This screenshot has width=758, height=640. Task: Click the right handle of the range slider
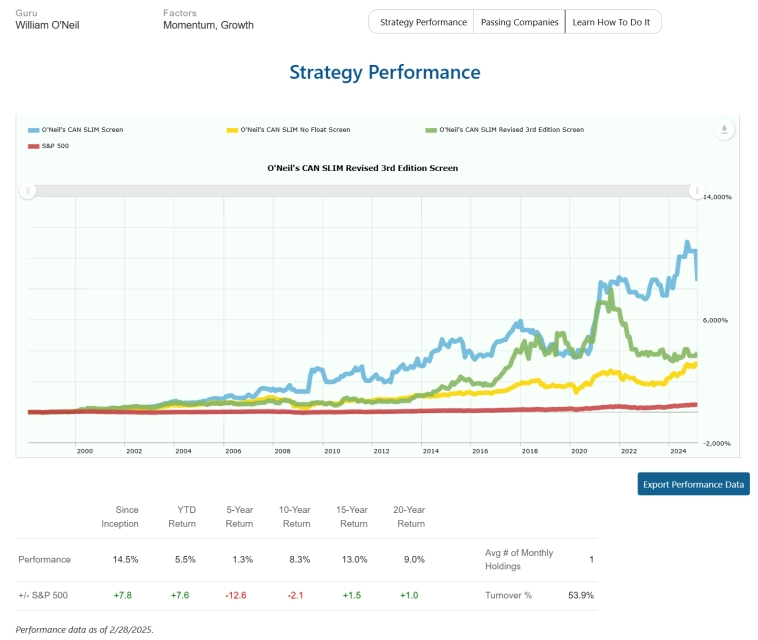coord(697,190)
